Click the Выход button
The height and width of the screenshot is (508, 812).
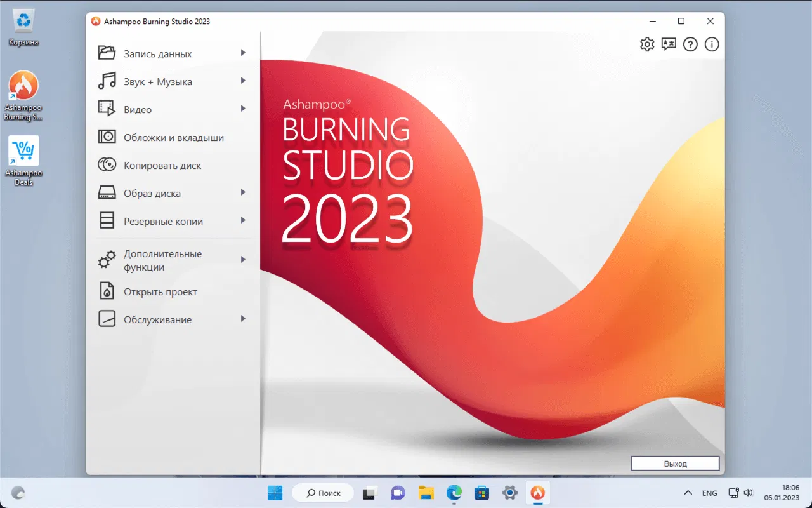[x=676, y=464]
